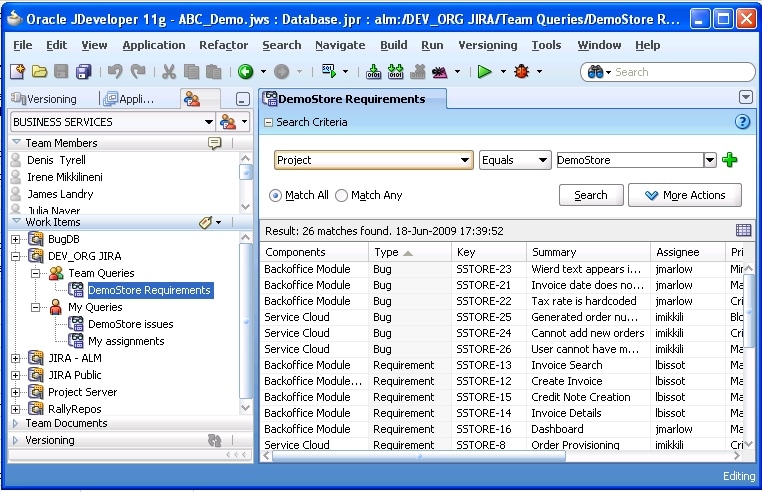Click the results table columns icon
This screenshot has width=762, height=492.
743,231
